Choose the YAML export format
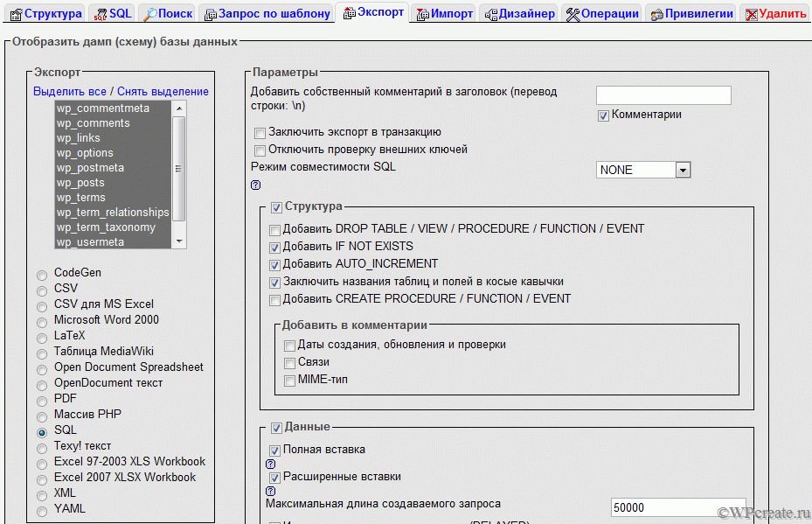This screenshot has height=524, width=812. click(42, 512)
